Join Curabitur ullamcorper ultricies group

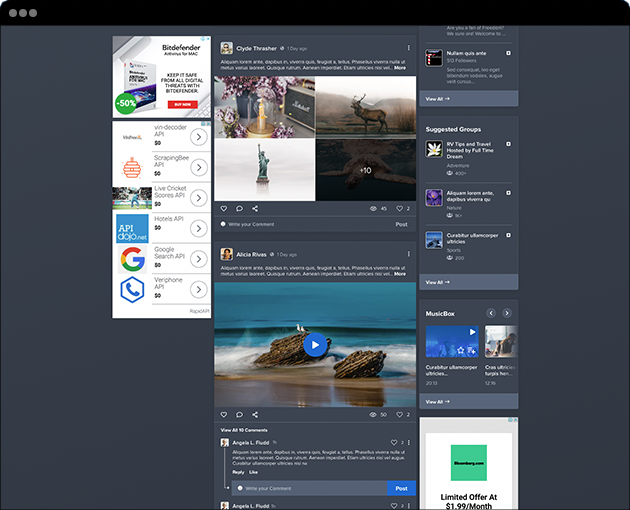(508, 235)
